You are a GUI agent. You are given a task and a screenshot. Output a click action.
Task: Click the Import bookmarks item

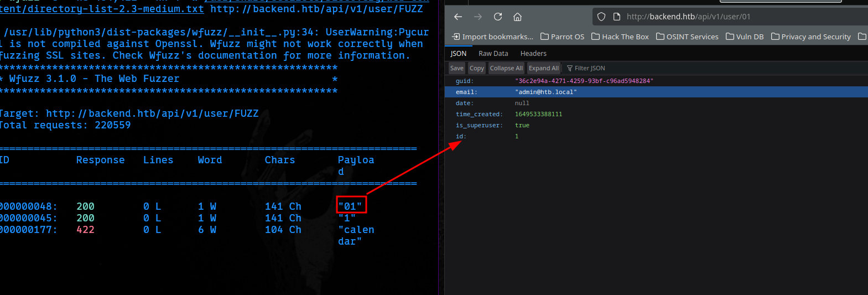(x=492, y=37)
